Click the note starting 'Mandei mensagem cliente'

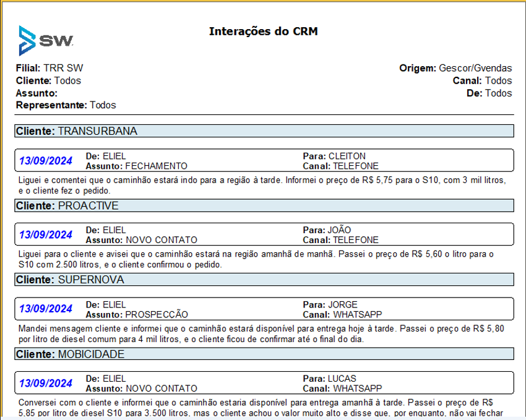261,334
